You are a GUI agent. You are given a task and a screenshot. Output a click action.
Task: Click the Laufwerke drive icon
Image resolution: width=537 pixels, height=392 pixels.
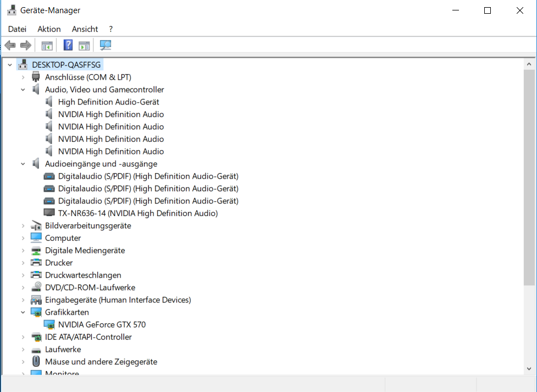click(x=36, y=350)
